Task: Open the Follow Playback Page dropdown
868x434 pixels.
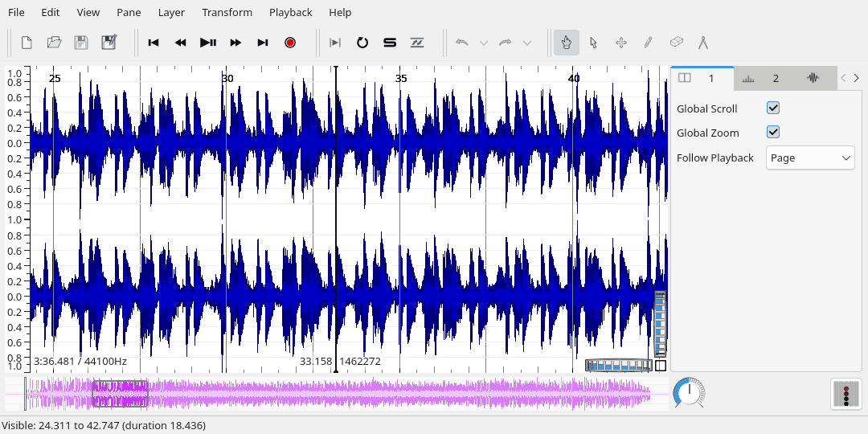Action: tap(810, 158)
